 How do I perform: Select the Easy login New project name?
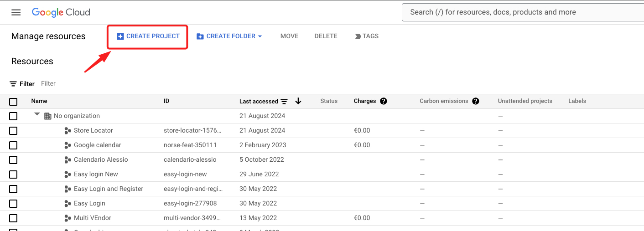pyautogui.click(x=96, y=175)
